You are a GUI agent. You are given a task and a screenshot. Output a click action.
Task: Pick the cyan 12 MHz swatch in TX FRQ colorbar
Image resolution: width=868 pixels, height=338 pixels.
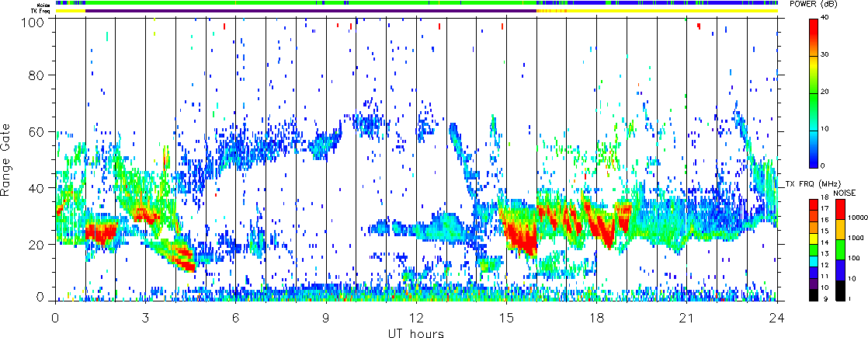(814, 262)
